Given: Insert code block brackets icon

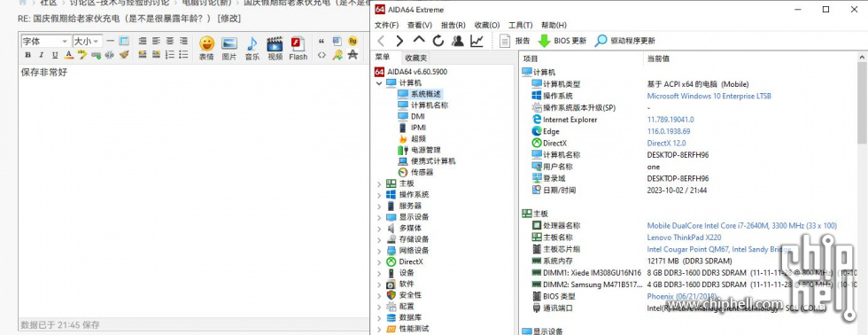Looking at the screenshot, I should coord(321,55).
